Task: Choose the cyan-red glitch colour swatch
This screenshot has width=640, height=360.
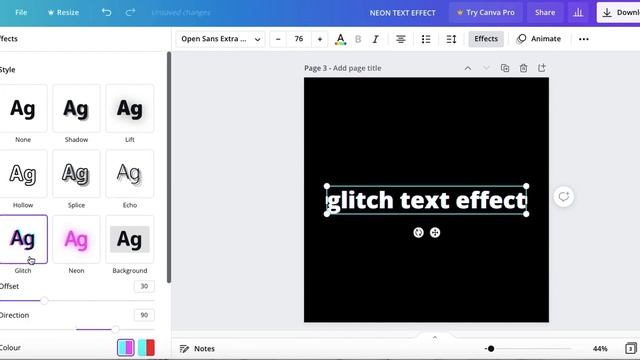Action: pos(146,348)
